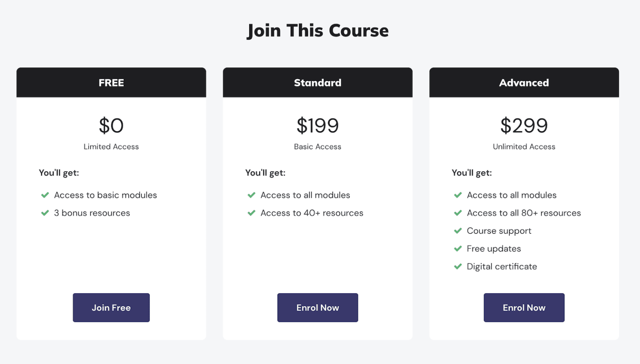The width and height of the screenshot is (640, 364).
Task: Click the Unlimited Access subtitle
Action: pos(524,147)
